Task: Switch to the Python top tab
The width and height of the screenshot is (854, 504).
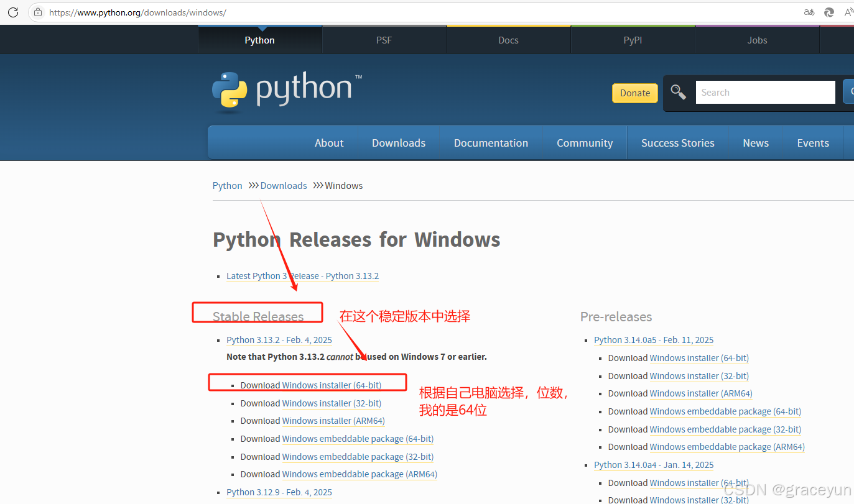Action: pos(259,40)
